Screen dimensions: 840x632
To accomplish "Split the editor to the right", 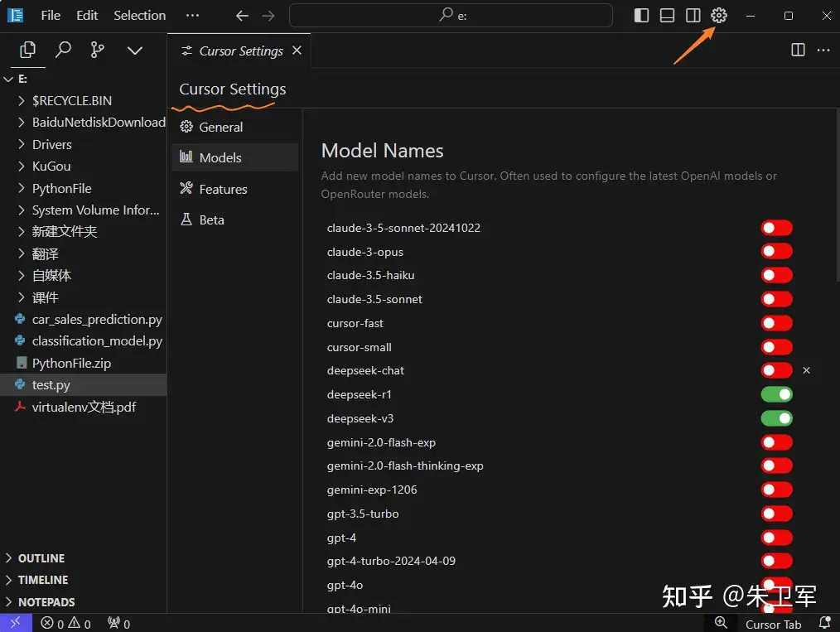I will (x=798, y=50).
